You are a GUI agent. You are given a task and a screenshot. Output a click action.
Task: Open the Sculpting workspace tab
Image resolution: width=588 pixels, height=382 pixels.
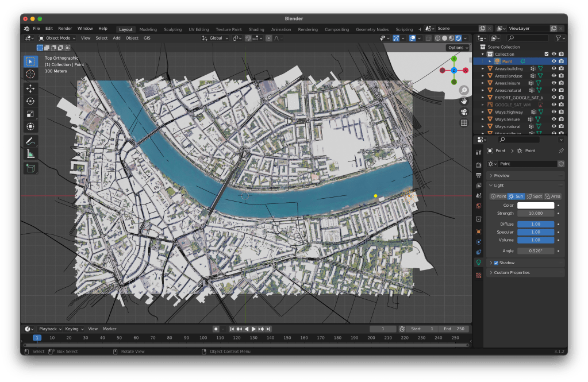click(172, 29)
